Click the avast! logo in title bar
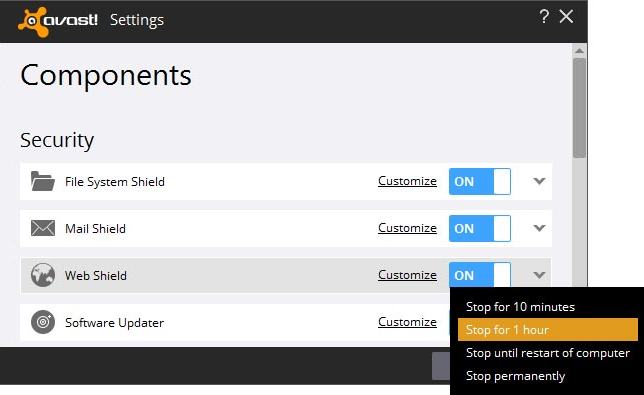Screen dimensions: 644x395 point(58,21)
